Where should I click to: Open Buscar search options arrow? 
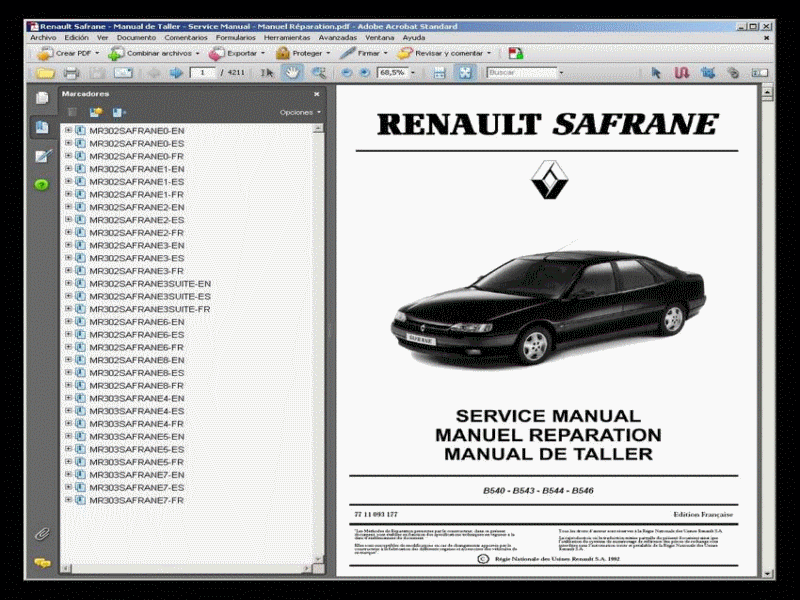click(561, 73)
